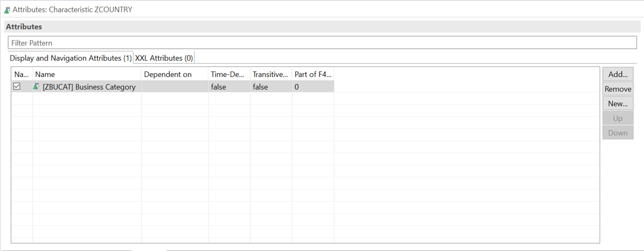
Task: Click the Remove button
Action: [x=618, y=89]
